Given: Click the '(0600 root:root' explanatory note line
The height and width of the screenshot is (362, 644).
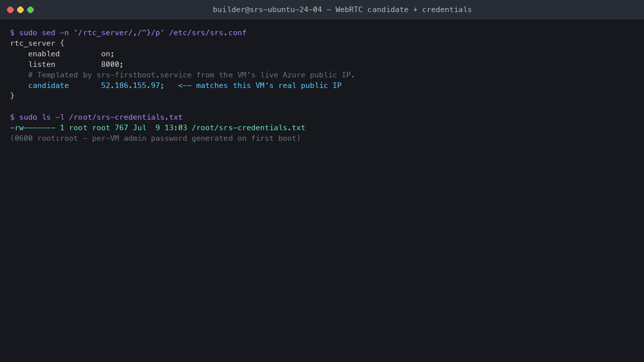Looking at the screenshot, I should tap(155, 138).
